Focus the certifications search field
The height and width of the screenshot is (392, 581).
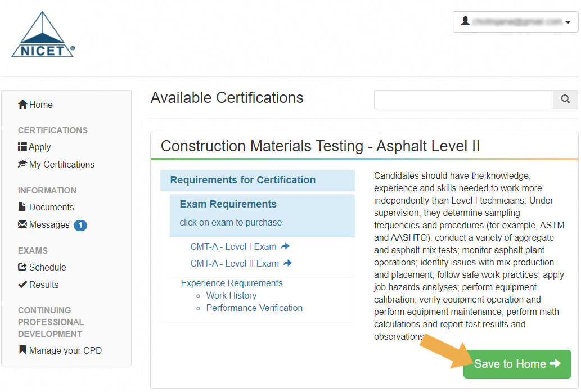coord(463,100)
